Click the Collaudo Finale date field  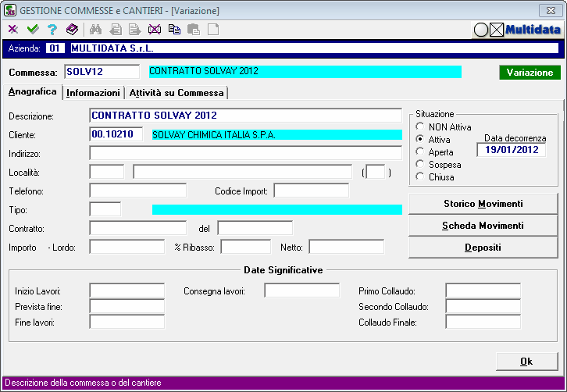483,322
